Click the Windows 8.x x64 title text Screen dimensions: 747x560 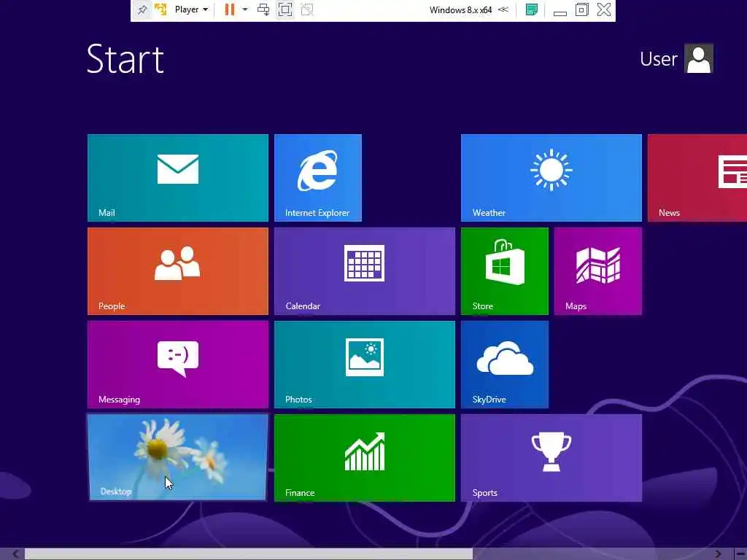tap(460, 9)
